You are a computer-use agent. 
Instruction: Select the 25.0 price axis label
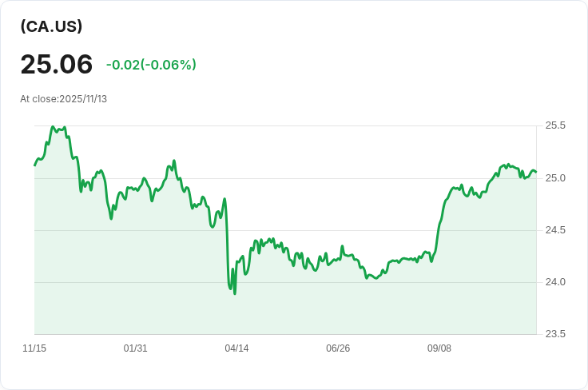(555, 177)
